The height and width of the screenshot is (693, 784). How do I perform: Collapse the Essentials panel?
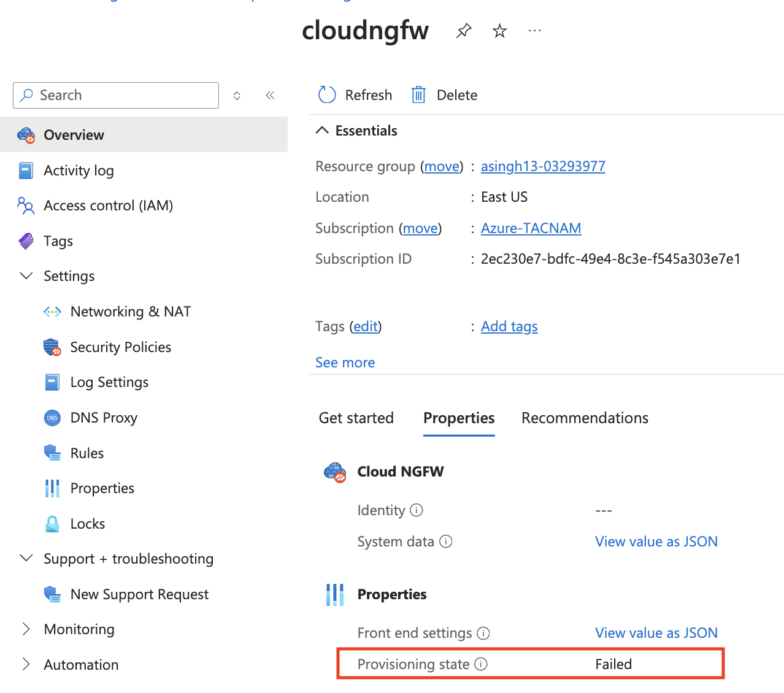point(322,131)
